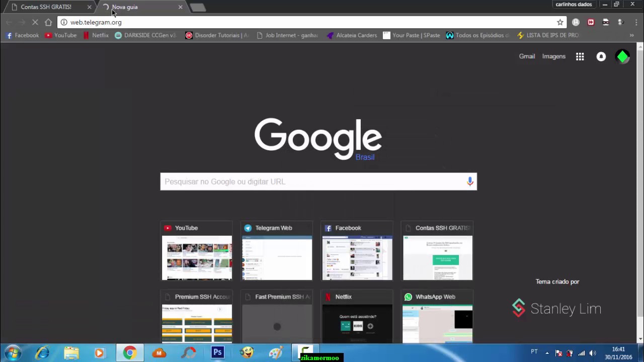Click the gray circular avatar extension icon
Viewport: 644px width, 362px height.
[576, 22]
